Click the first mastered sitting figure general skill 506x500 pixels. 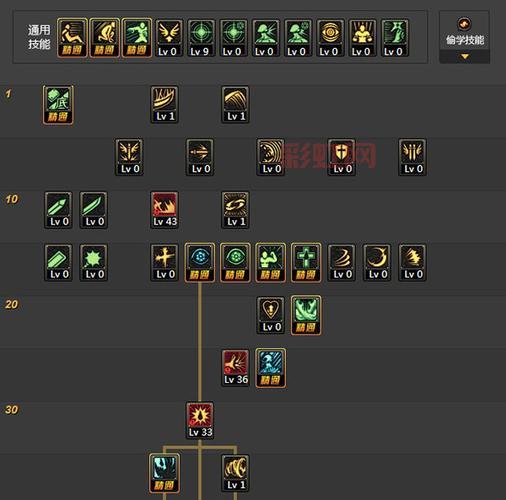tap(72, 38)
